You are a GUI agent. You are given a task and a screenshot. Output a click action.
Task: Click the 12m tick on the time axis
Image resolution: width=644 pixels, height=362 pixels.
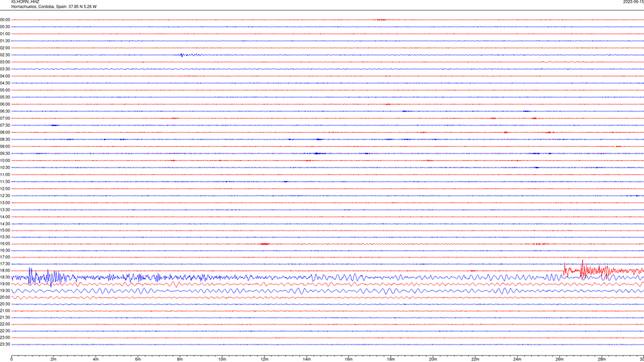tap(264, 359)
